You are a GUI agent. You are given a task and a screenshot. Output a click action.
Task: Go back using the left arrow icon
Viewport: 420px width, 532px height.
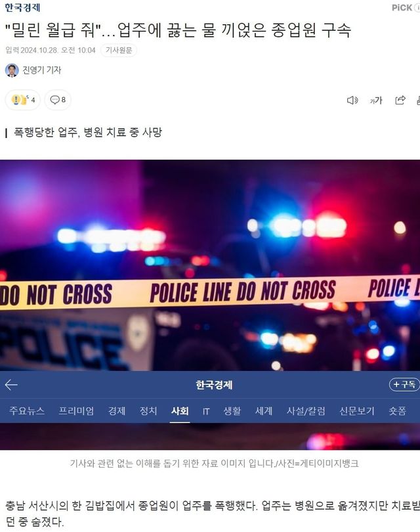click(11, 385)
